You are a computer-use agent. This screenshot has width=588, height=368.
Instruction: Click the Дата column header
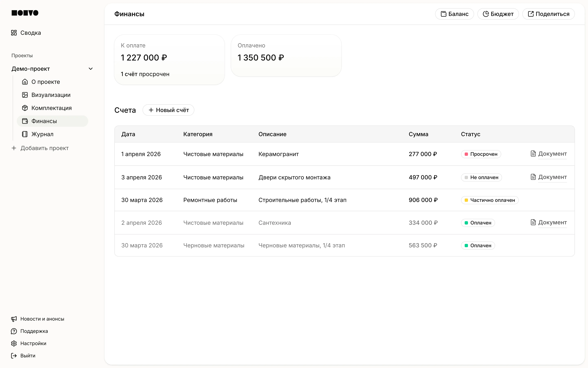point(128,134)
